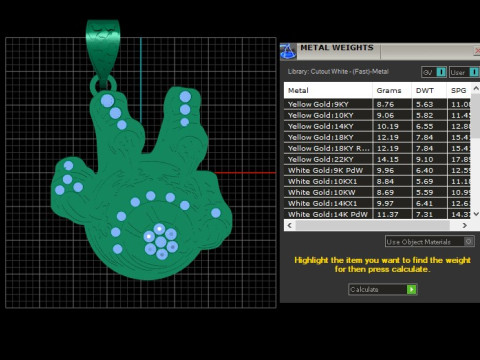Select the White Gold:14KX1 row
The height and width of the screenshot is (360, 480).
pyautogui.click(x=377, y=203)
